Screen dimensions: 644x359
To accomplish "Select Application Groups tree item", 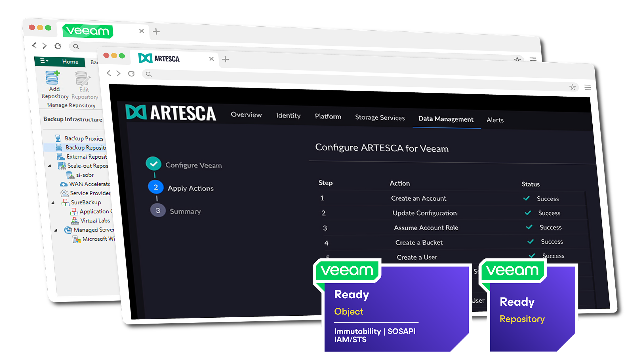I will pyautogui.click(x=92, y=211).
